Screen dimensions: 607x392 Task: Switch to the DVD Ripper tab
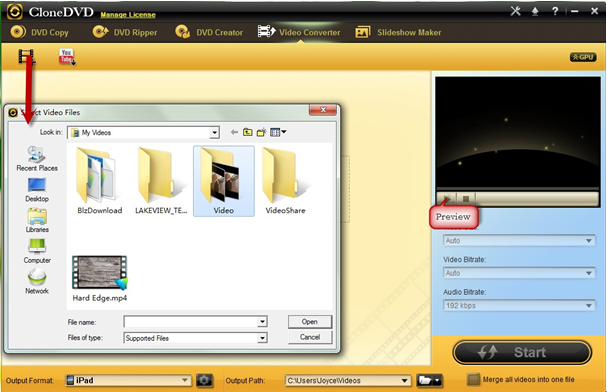[125, 32]
